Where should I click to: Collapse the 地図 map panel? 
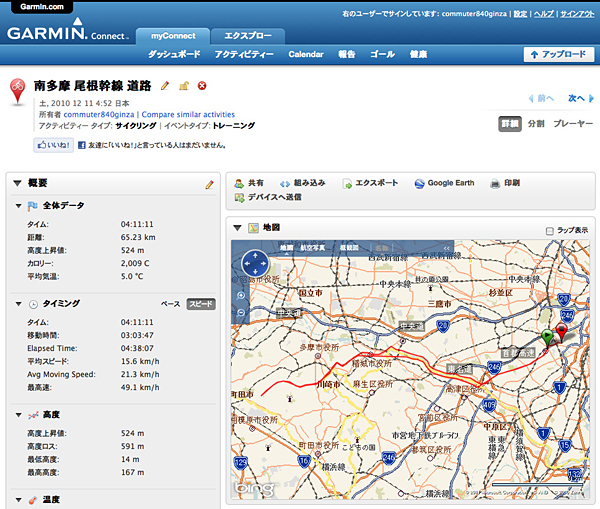pyautogui.click(x=238, y=228)
